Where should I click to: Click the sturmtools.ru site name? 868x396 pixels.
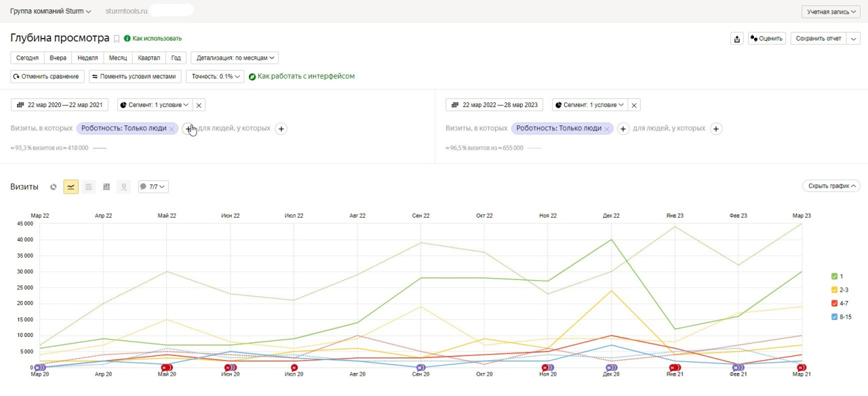[x=126, y=12]
